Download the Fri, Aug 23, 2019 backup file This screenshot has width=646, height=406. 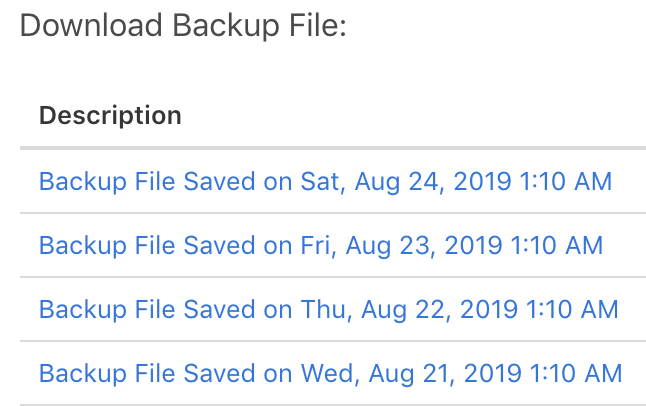tap(320, 245)
